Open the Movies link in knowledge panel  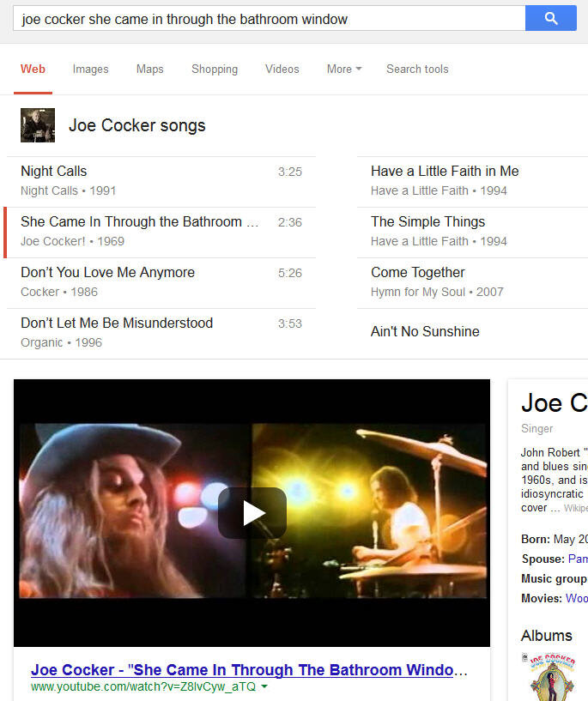pos(576,598)
